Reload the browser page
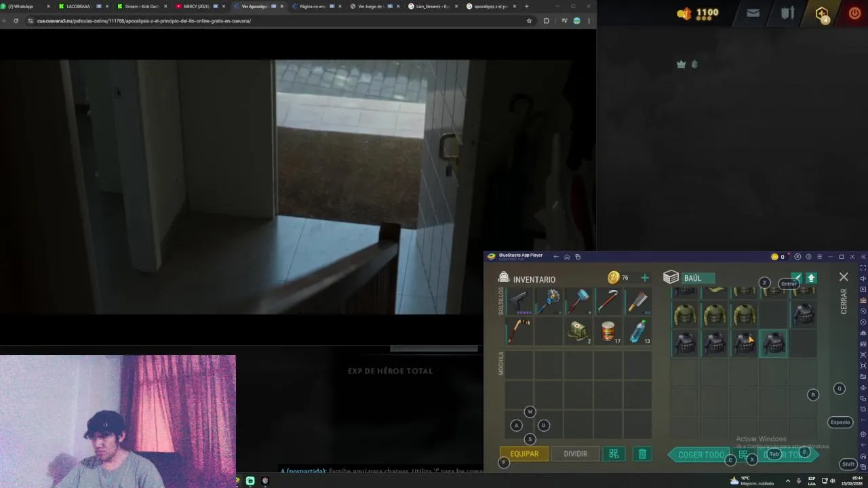This screenshot has height=488, width=868. pyautogui.click(x=16, y=21)
